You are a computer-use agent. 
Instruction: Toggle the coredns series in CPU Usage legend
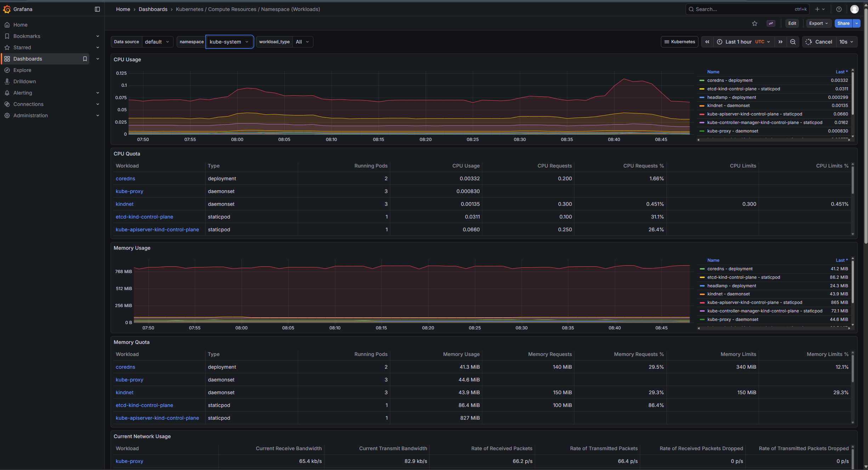click(x=730, y=80)
